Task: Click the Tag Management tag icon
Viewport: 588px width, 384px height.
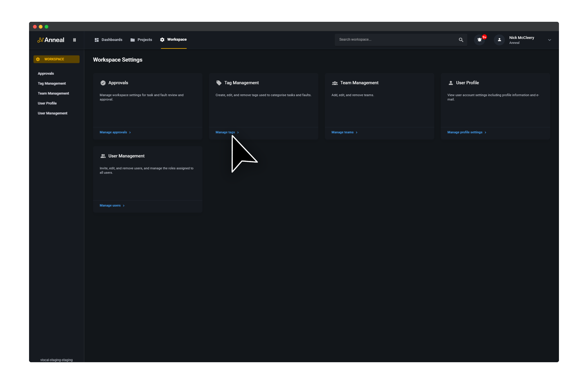Action: point(219,83)
